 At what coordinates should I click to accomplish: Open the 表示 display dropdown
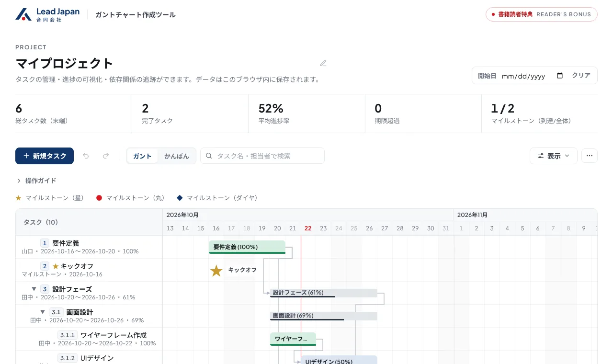coord(554,156)
